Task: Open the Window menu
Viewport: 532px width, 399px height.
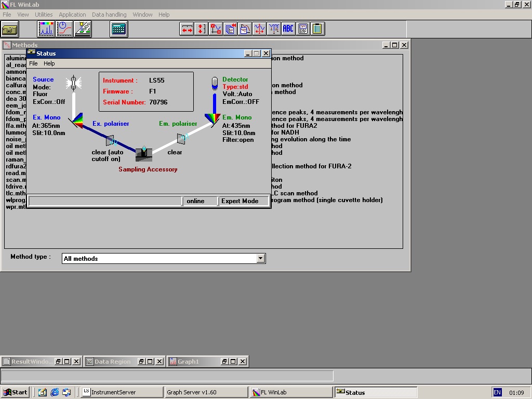Action: 142,15
